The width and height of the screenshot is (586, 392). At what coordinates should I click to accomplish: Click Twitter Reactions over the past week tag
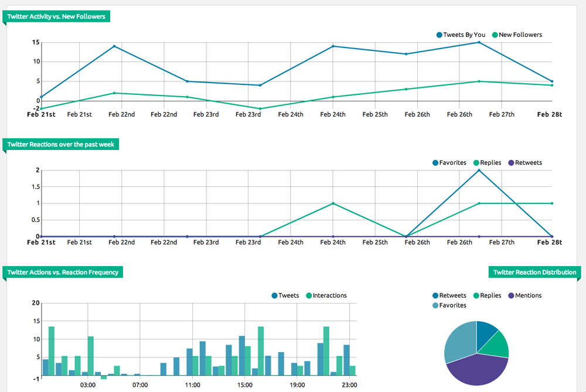[61, 144]
